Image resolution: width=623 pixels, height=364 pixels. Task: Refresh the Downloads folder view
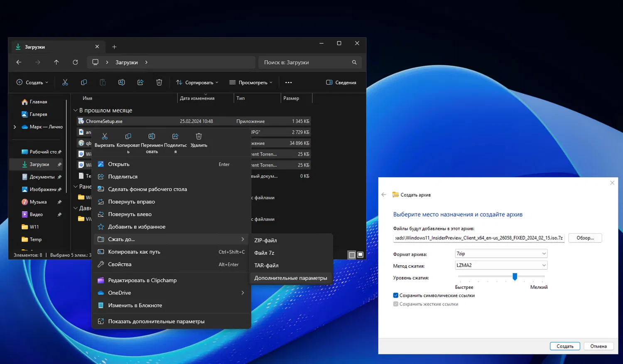75,62
